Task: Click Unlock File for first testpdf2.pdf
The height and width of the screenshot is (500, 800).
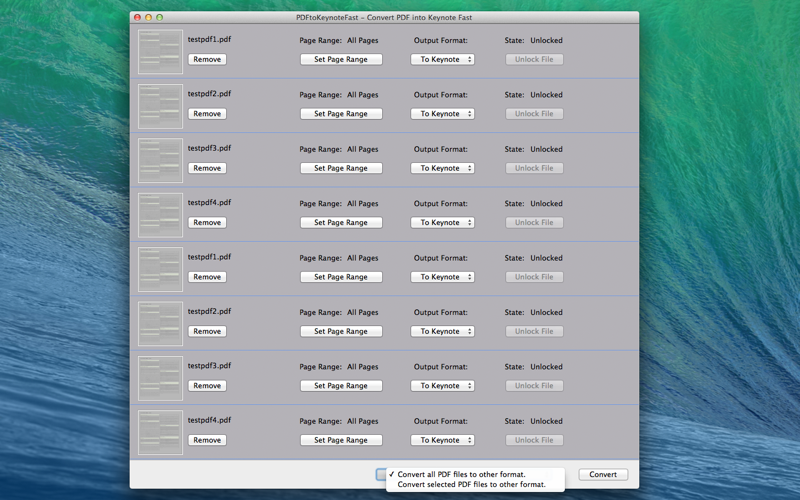Action: [534, 114]
